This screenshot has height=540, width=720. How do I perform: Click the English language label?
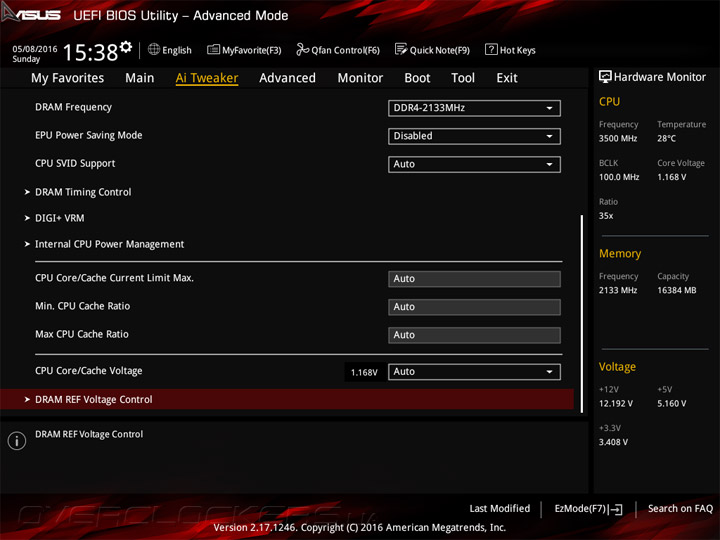[x=177, y=50]
